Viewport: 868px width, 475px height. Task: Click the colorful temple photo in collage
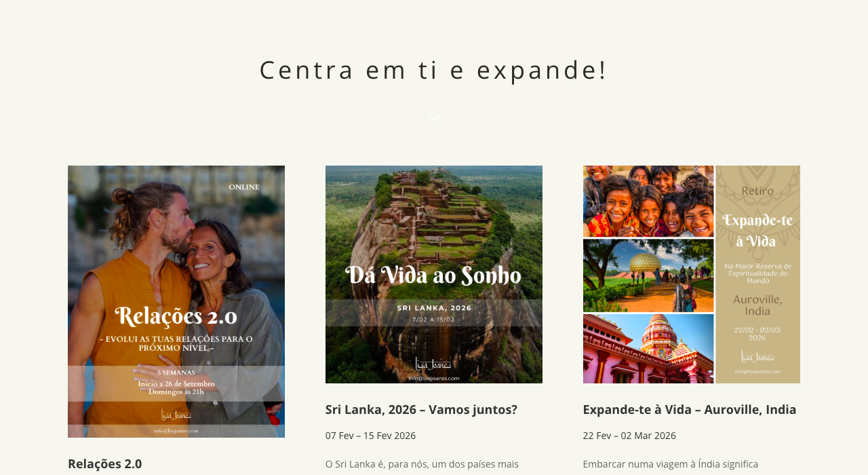coord(648,349)
